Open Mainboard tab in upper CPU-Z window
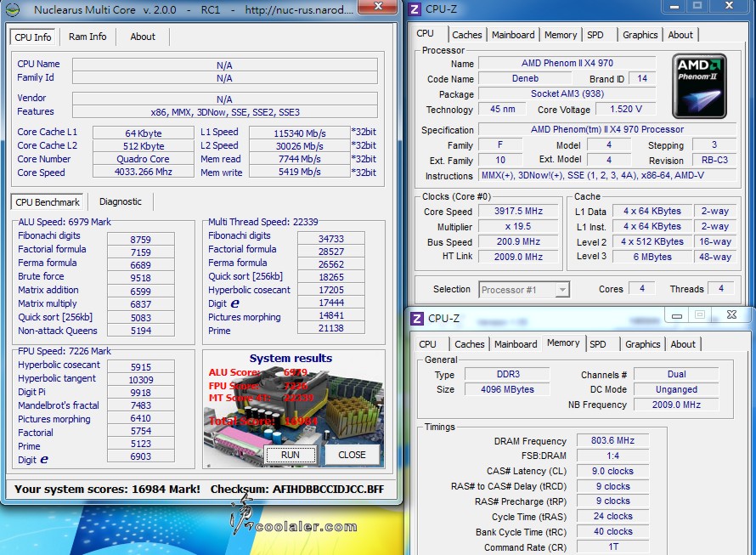This screenshot has height=555, width=756. (513, 35)
